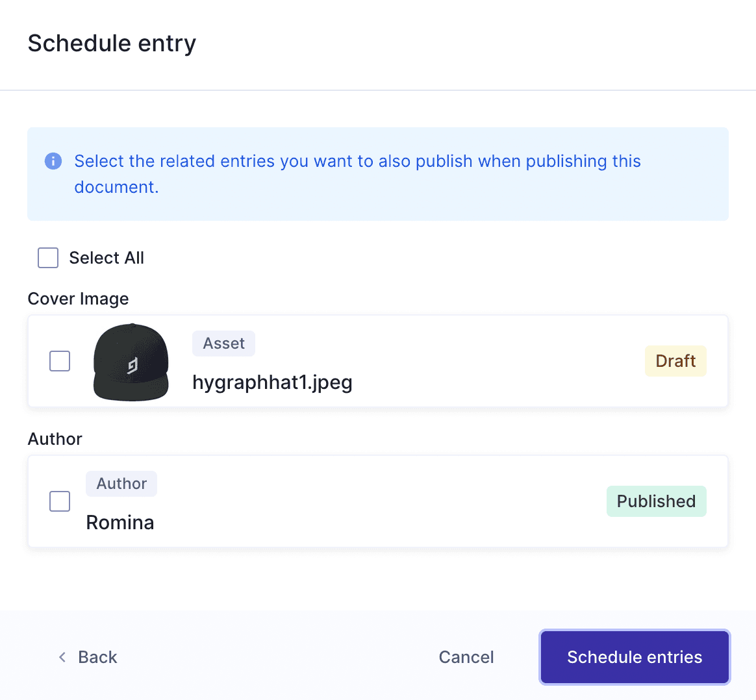Image resolution: width=756 pixels, height=700 pixels.
Task: Click the green Published status badge
Action: [x=656, y=501]
